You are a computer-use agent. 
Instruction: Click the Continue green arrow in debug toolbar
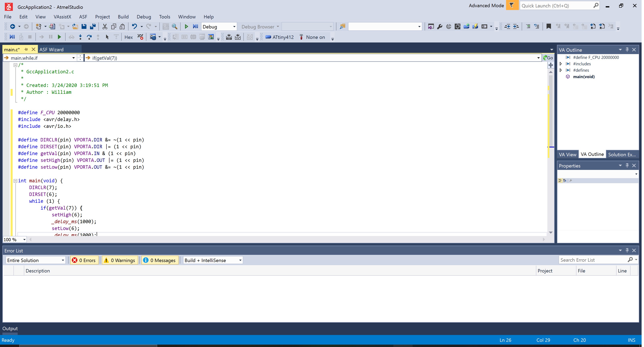click(x=59, y=37)
